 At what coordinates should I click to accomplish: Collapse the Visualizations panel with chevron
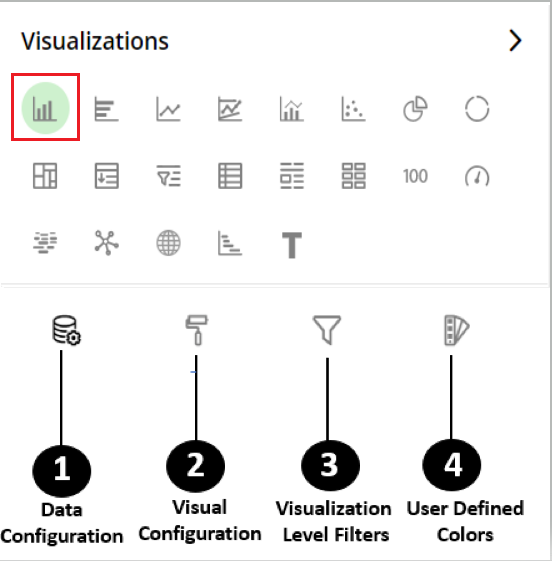coord(515,40)
